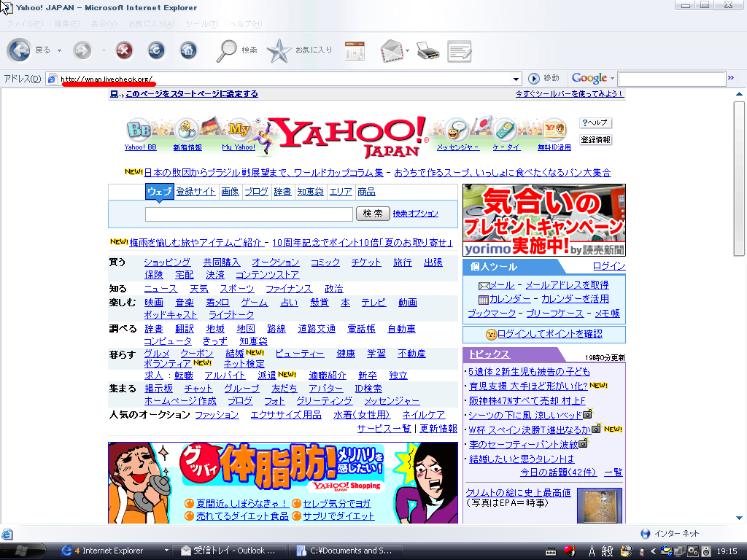Open the ショッピング link
Image resolution: width=747 pixels, height=560 pixels.
[x=167, y=262]
